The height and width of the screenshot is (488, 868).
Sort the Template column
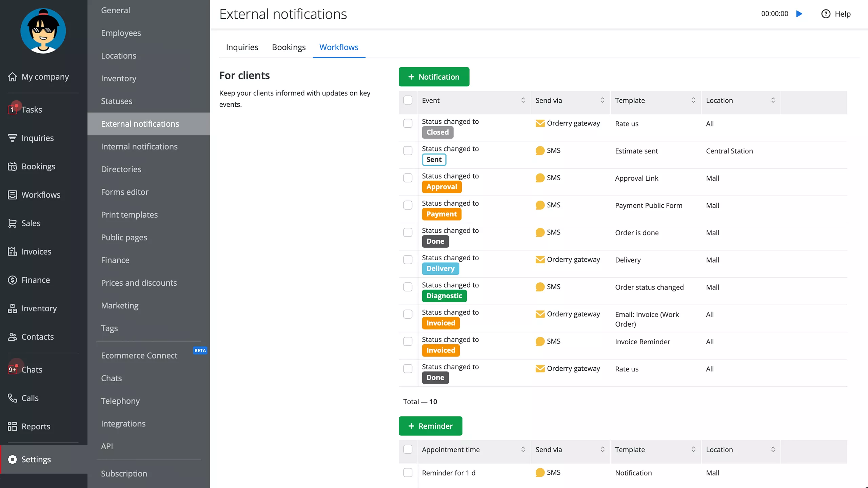694,100
